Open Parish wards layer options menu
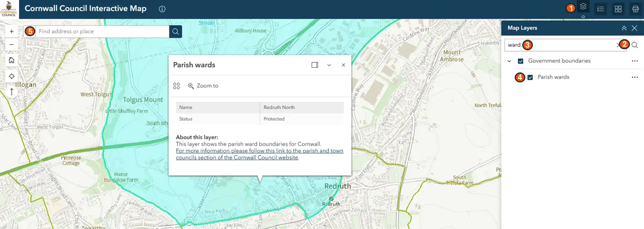The height and width of the screenshot is (229, 644). click(x=634, y=77)
